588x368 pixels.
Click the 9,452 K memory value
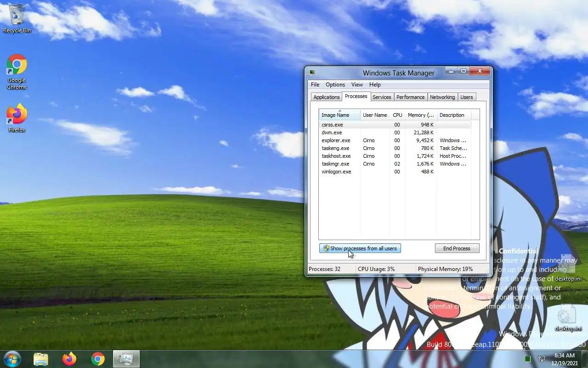[425, 140]
